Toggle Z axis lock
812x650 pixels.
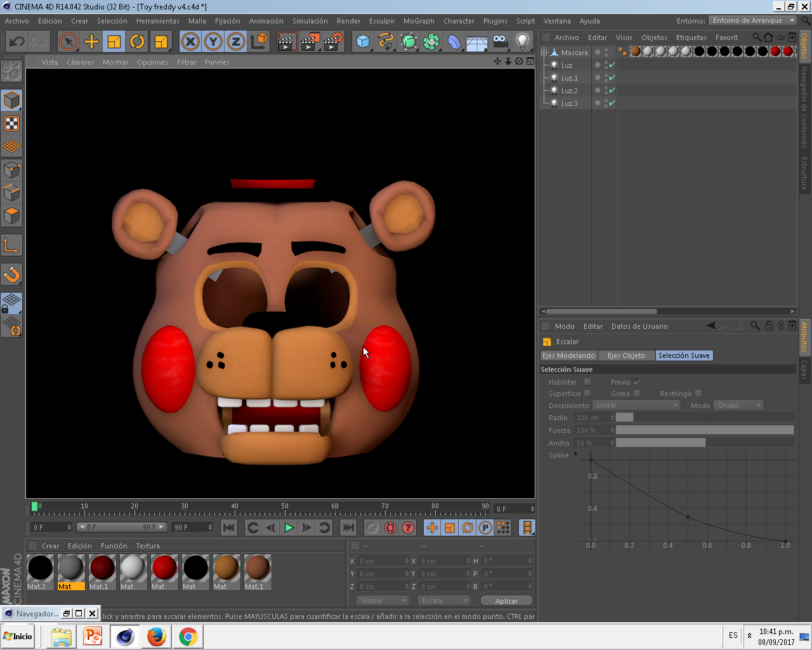236,42
